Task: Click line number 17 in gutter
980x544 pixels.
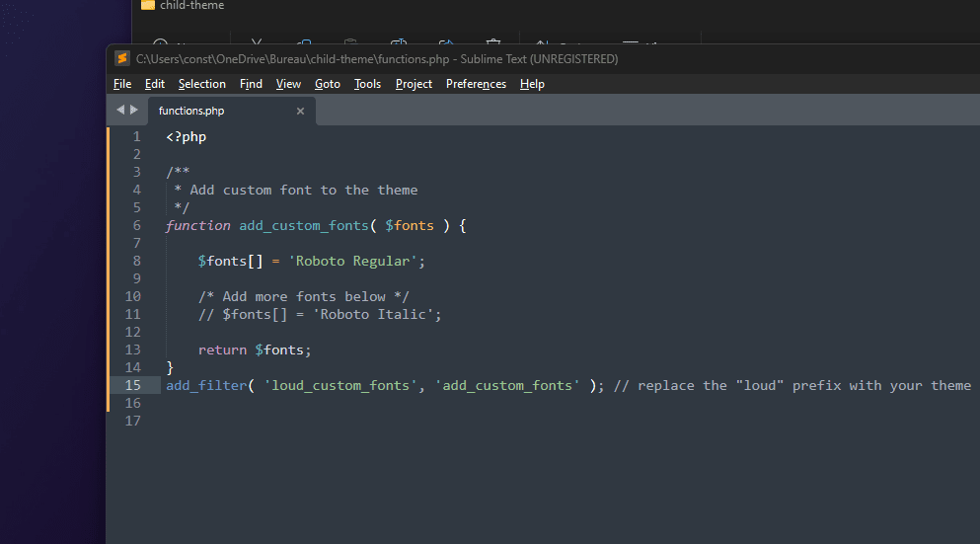Action: (x=132, y=421)
